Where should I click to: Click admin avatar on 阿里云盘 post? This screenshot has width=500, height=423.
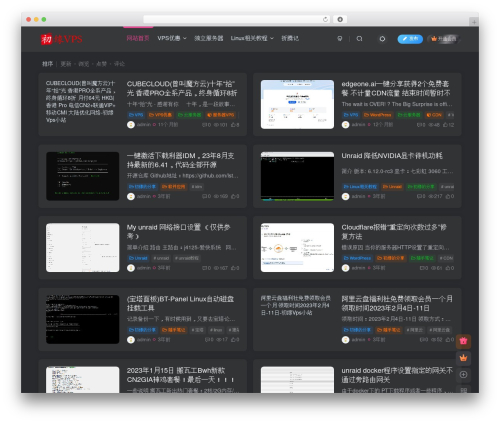pyautogui.click(x=345, y=340)
